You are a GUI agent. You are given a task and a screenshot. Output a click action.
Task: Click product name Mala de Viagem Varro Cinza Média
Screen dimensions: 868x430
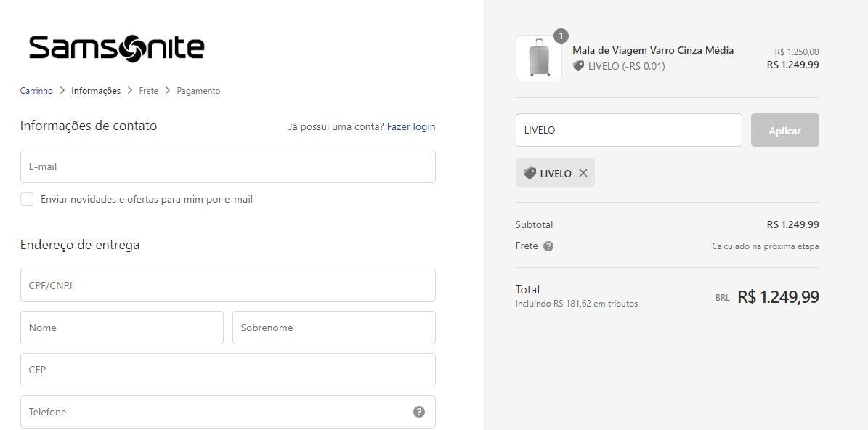[653, 50]
